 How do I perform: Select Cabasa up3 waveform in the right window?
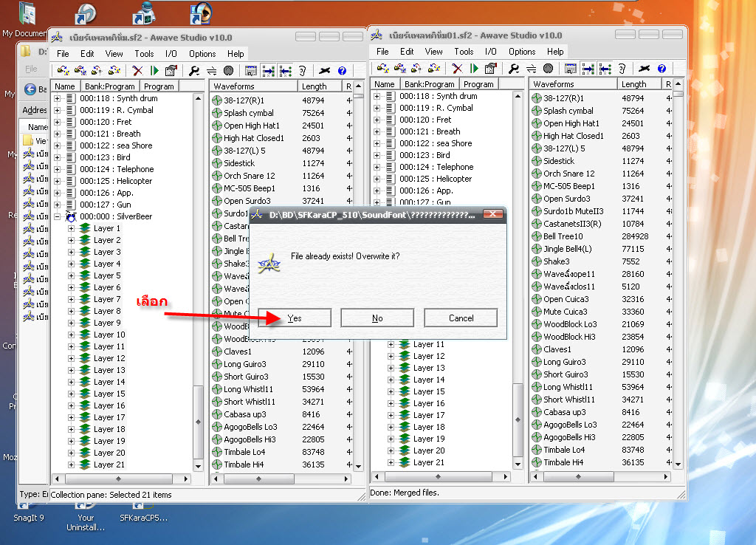565,412
